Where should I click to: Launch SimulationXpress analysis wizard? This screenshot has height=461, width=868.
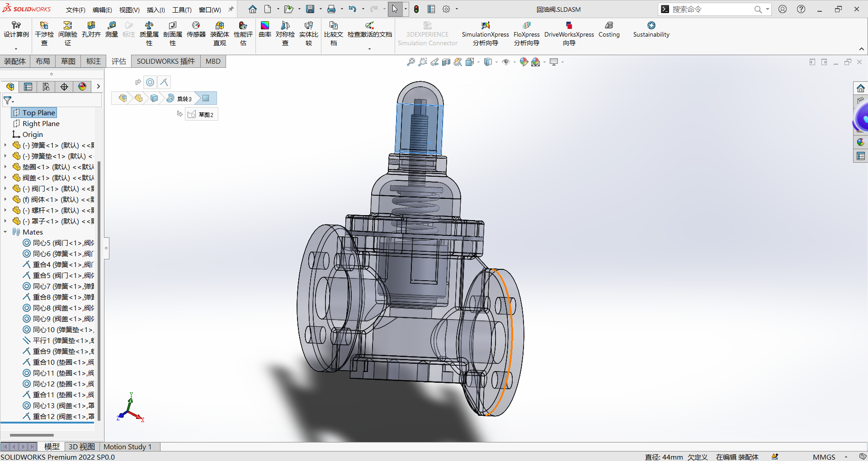click(x=485, y=34)
